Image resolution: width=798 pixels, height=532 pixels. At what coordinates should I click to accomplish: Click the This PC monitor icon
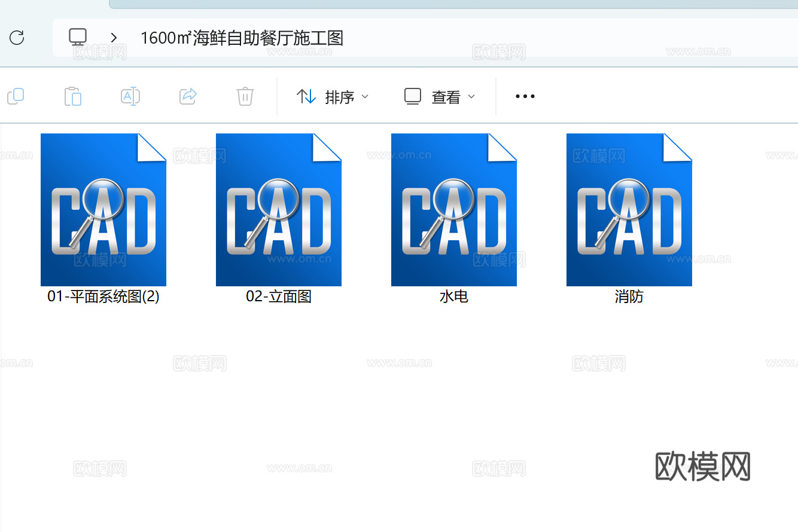[x=78, y=37]
